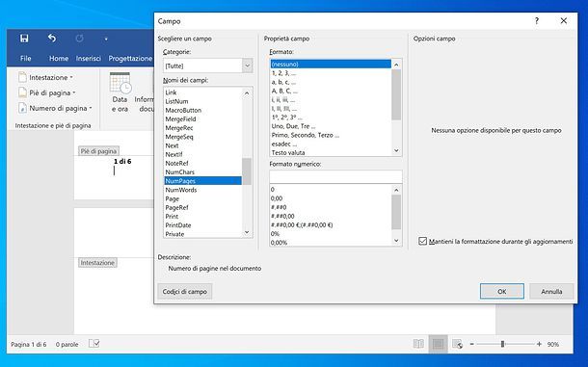This screenshot has width=588, height=367.
Task: Select NextIf field name
Action: 202,154
